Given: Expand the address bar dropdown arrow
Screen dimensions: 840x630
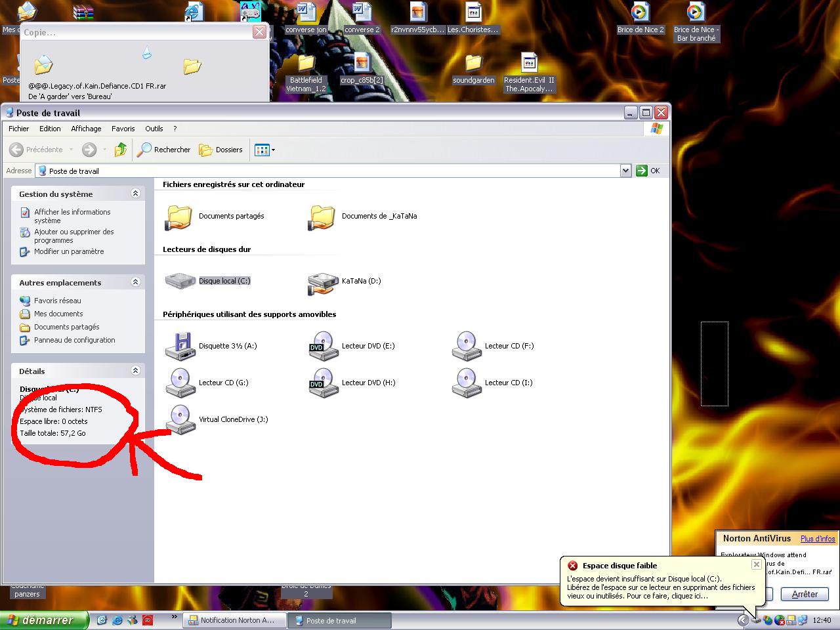Looking at the screenshot, I should (625, 171).
